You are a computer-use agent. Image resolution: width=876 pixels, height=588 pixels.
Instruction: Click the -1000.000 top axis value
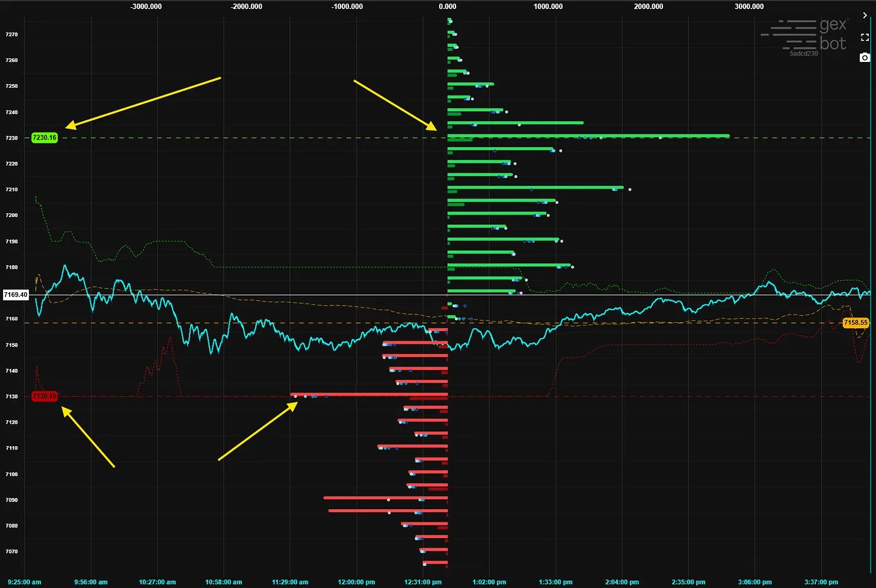pyautogui.click(x=347, y=7)
